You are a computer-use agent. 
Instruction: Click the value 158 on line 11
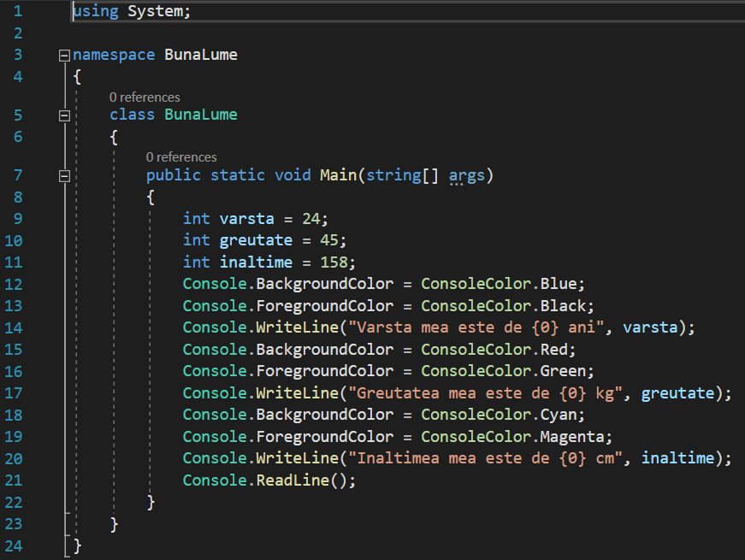pyautogui.click(x=334, y=262)
